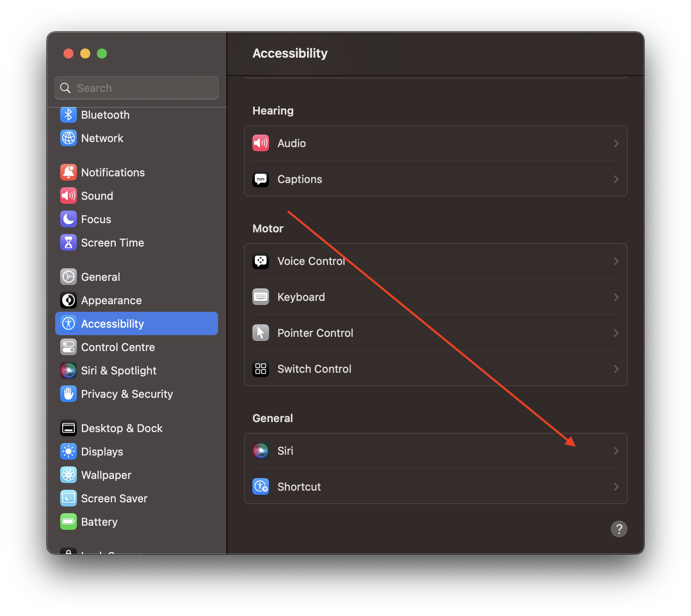Screen dimensions: 691x616
Task: Click the green full-screen window button
Action: pos(102,53)
